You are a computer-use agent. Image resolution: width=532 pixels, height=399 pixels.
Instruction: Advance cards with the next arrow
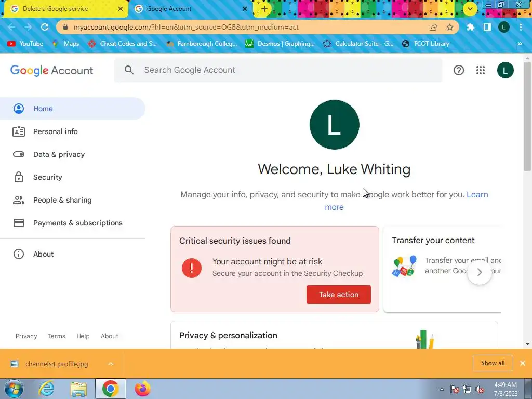coord(480,272)
